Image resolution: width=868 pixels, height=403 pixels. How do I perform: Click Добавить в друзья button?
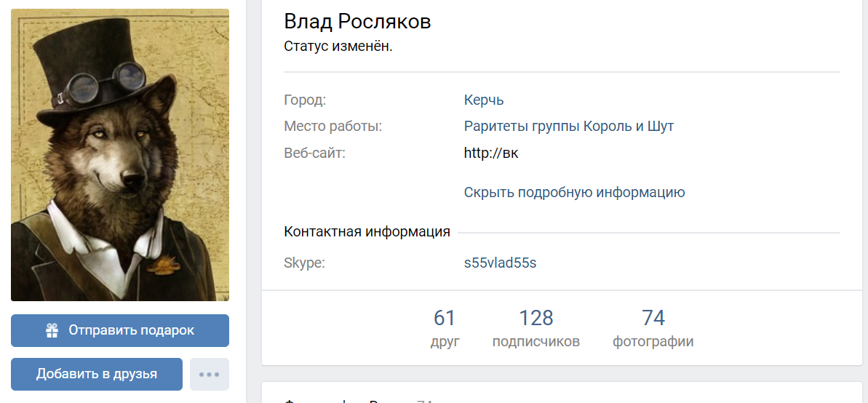(x=97, y=374)
